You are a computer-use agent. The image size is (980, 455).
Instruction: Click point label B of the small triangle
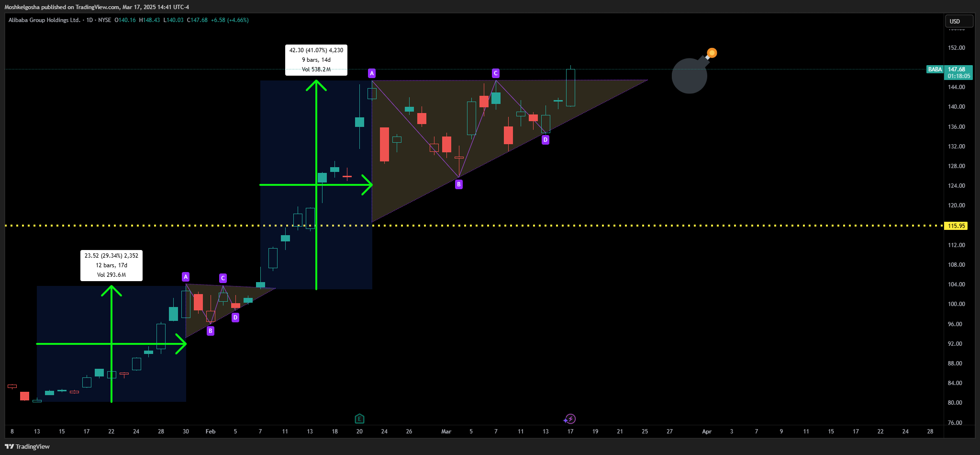tap(211, 331)
